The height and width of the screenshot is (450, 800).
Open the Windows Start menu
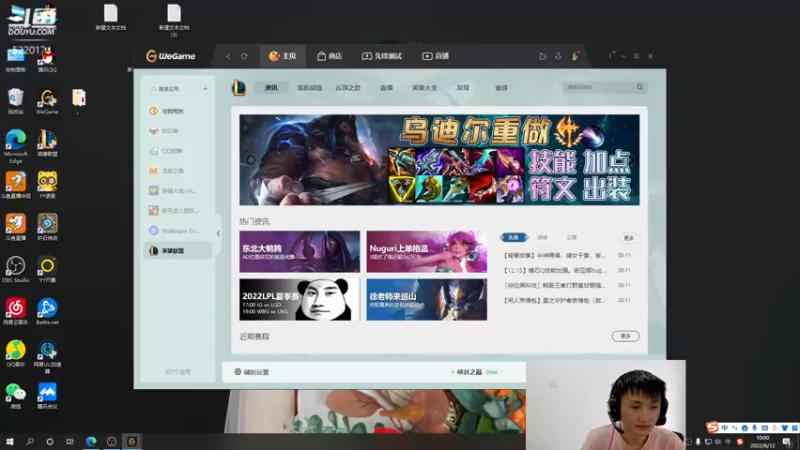(x=10, y=441)
